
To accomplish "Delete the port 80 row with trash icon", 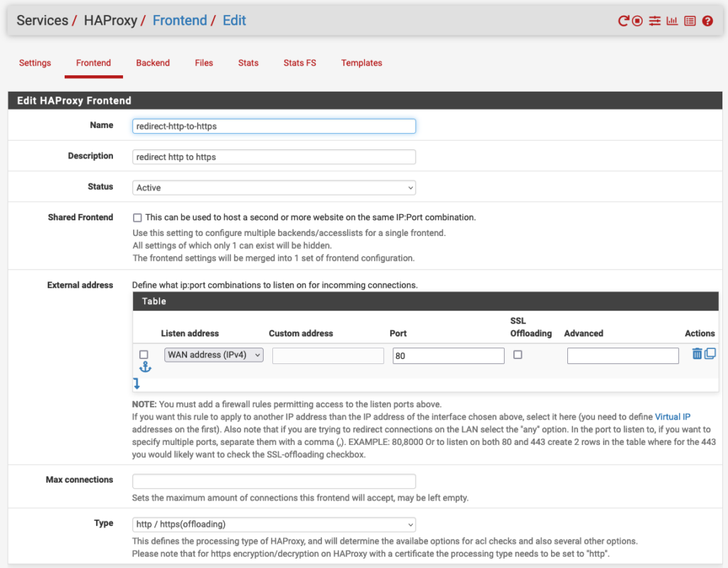I will click(x=697, y=354).
